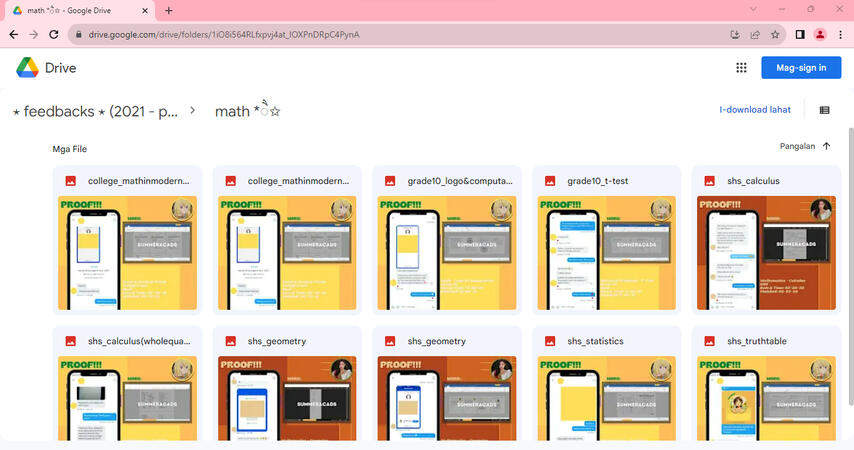Go to the feedbacks (2021 - p... breadcrumb folder

point(95,112)
